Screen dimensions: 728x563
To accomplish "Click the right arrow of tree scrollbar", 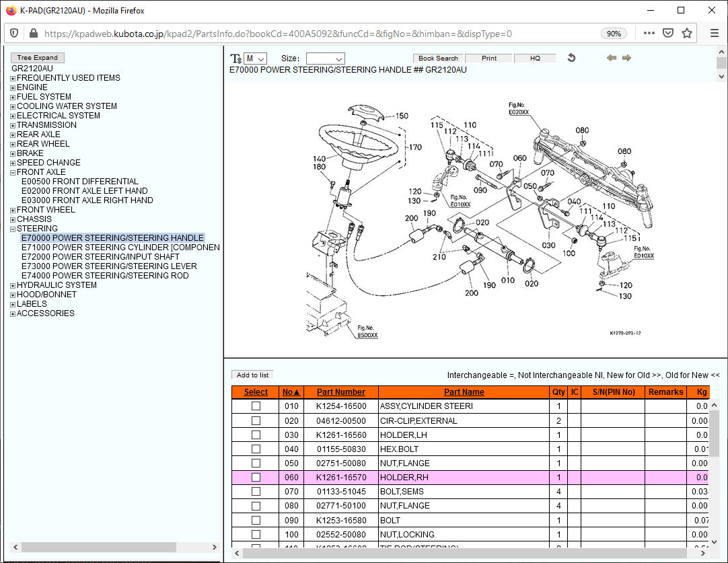I will (215, 548).
